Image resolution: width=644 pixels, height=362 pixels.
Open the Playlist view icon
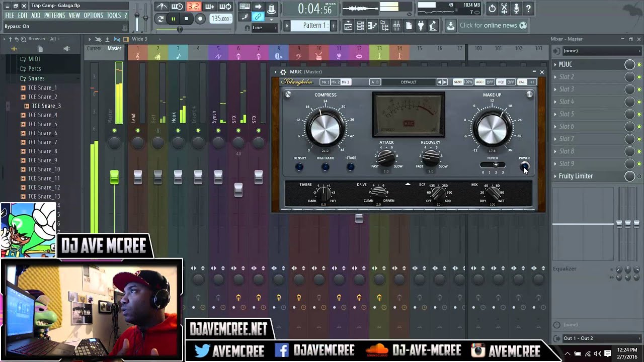pos(348,26)
